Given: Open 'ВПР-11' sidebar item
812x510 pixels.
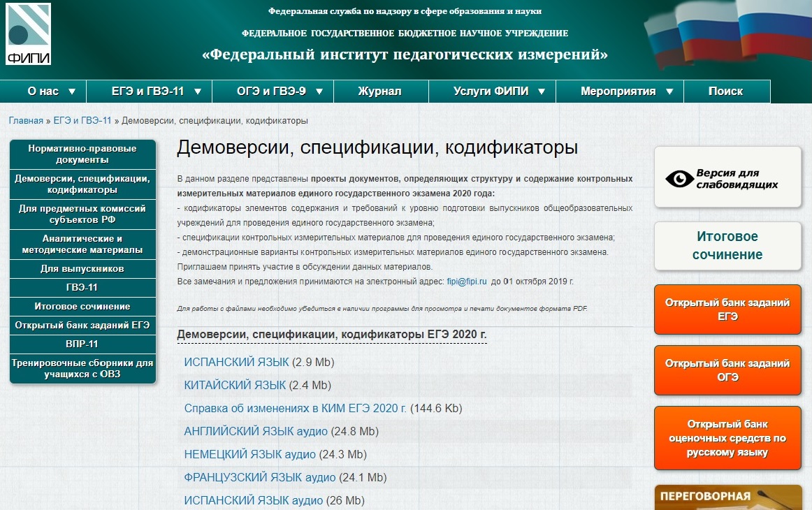Looking at the screenshot, I should click(x=82, y=344).
